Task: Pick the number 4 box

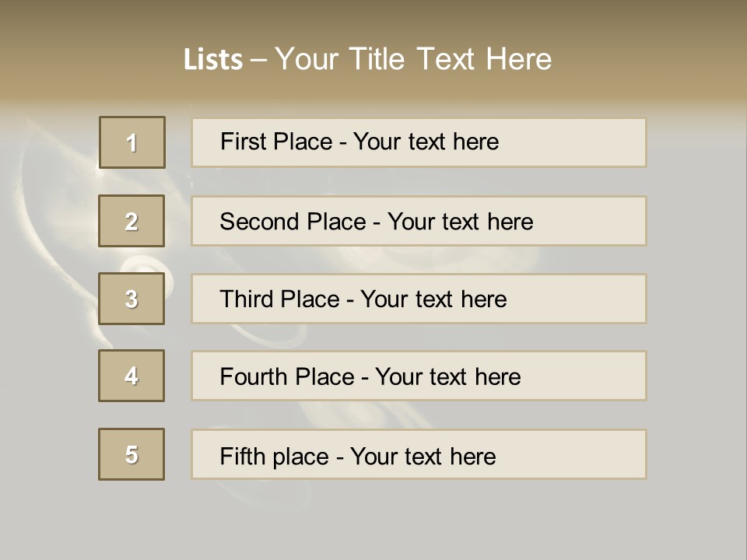Action: point(132,376)
